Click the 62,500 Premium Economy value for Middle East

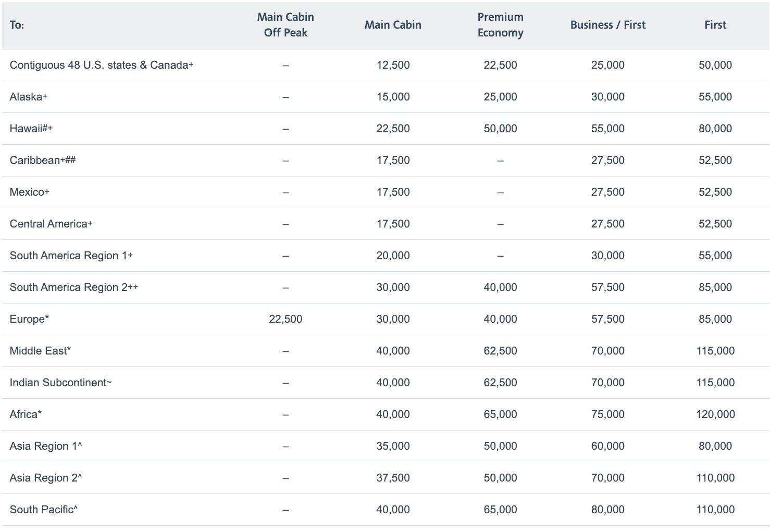click(500, 350)
